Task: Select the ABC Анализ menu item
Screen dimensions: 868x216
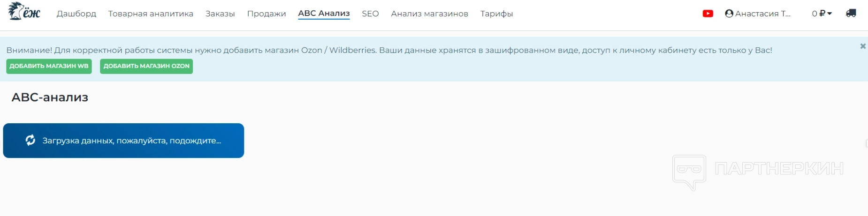Action: click(324, 14)
